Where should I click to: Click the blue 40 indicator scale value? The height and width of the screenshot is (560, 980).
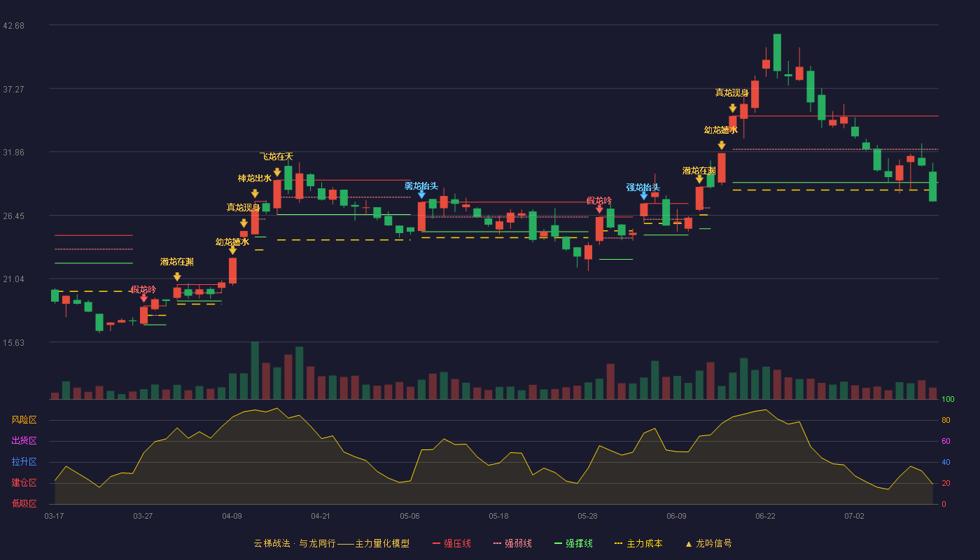(x=946, y=462)
